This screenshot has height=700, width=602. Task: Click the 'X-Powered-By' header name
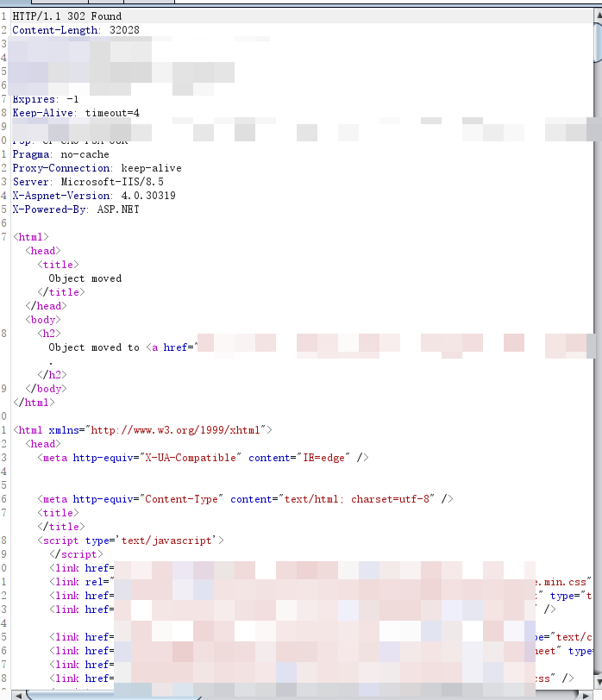click(x=49, y=209)
